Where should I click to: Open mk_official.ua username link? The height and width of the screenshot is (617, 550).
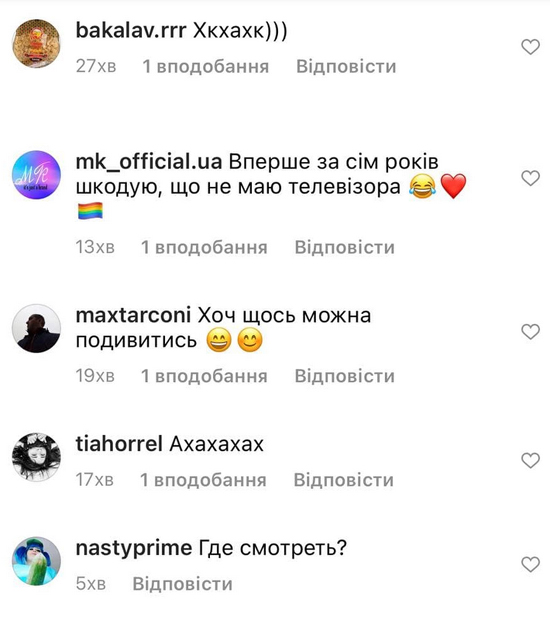click(x=149, y=162)
